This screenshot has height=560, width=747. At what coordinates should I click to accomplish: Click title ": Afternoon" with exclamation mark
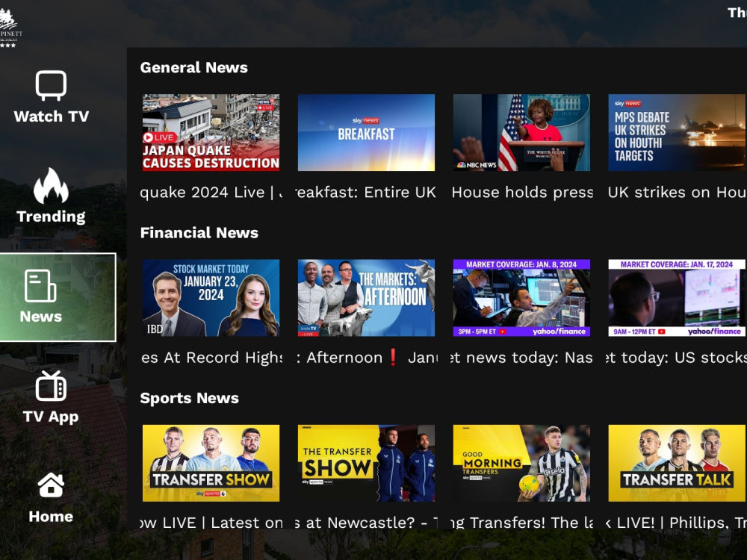(366, 358)
